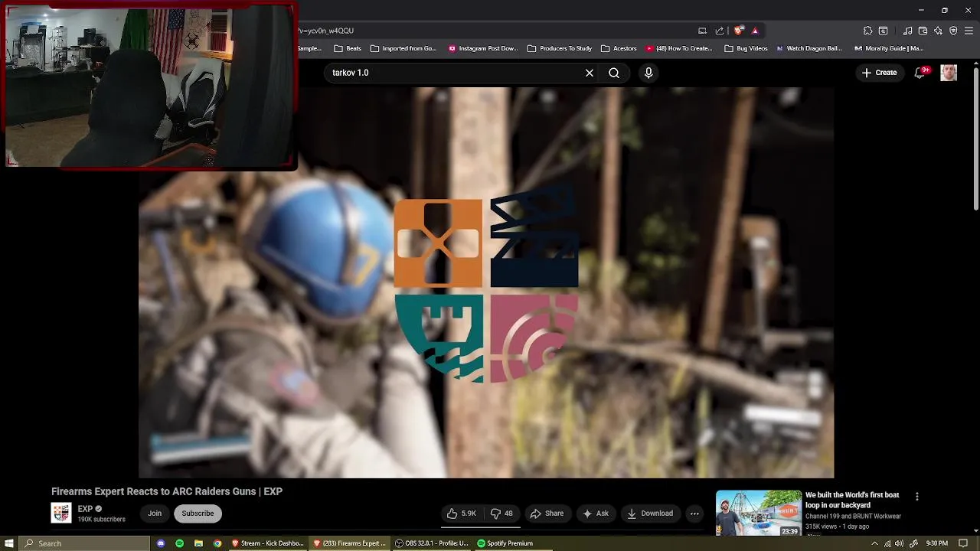Open YouTube notifications bell
The image size is (980, 551).
tap(920, 72)
